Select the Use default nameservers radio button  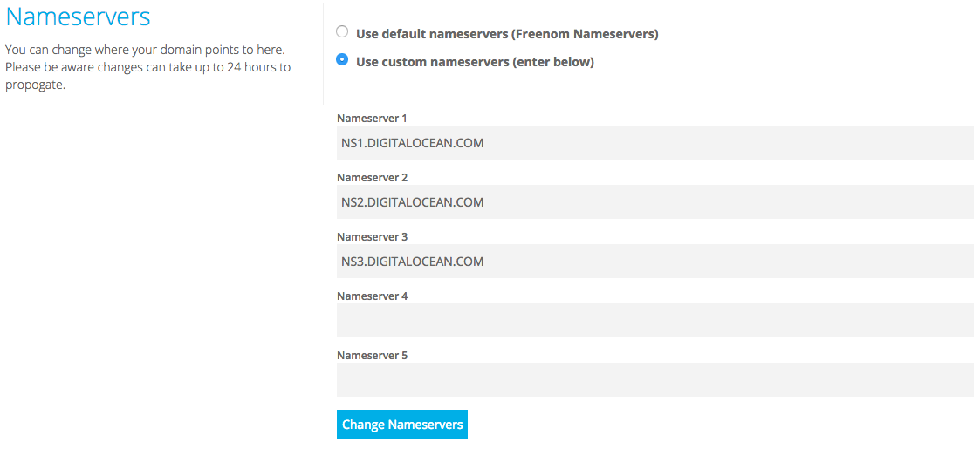pyautogui.click(x=342, y=32)
